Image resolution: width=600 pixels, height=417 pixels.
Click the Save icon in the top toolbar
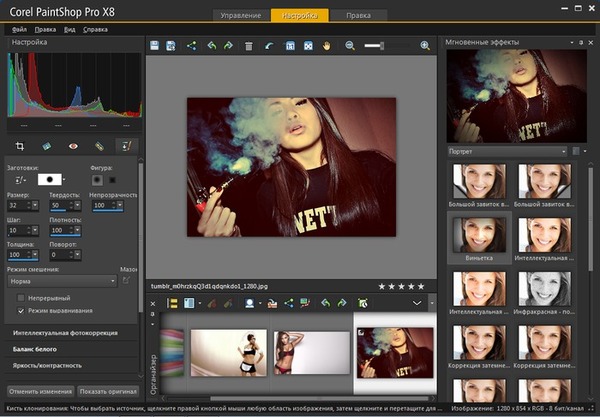point(155,46)
